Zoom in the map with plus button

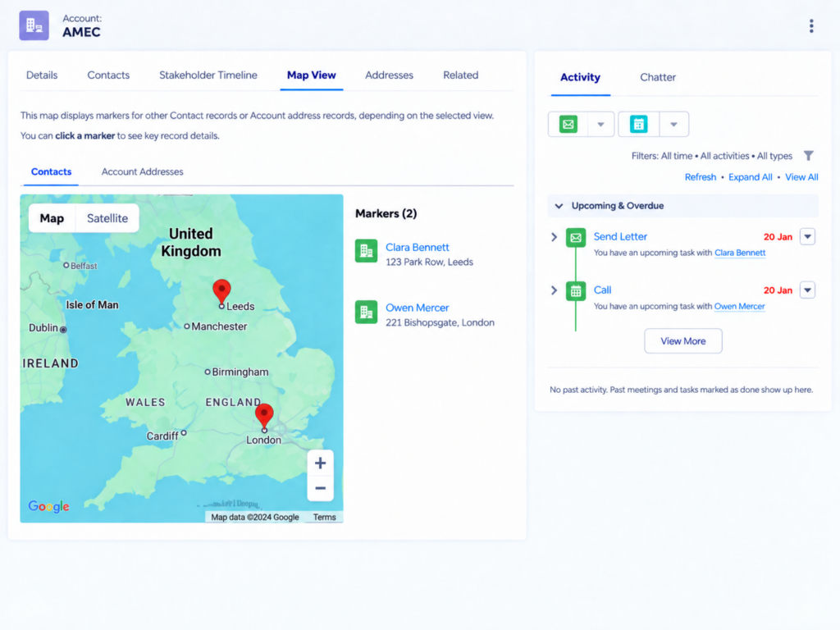pos(321,463)
